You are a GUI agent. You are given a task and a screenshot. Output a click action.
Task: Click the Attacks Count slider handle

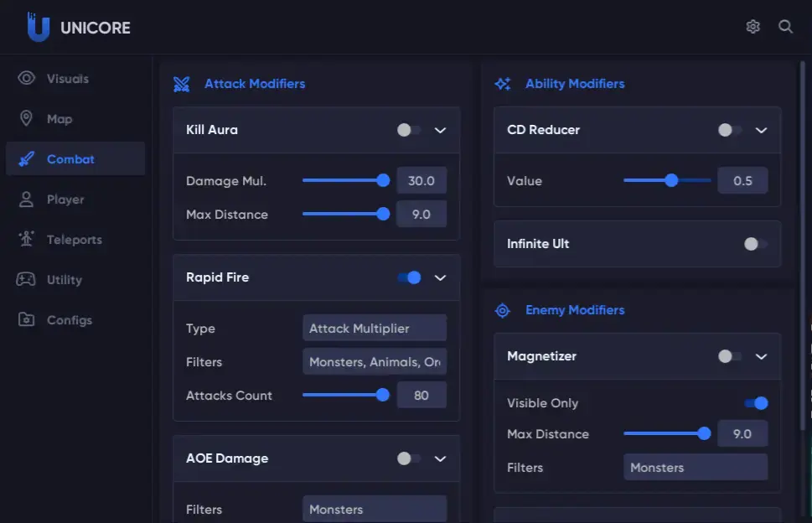(383, 395)
